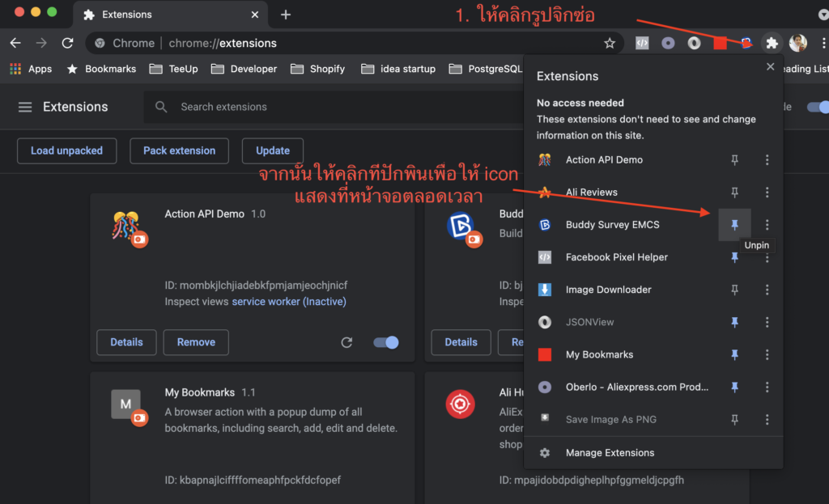Image resolution: width=829 pixels, height=504 pixels.
Task: Unpin the Oberlo extension
Action: [734, 388]
